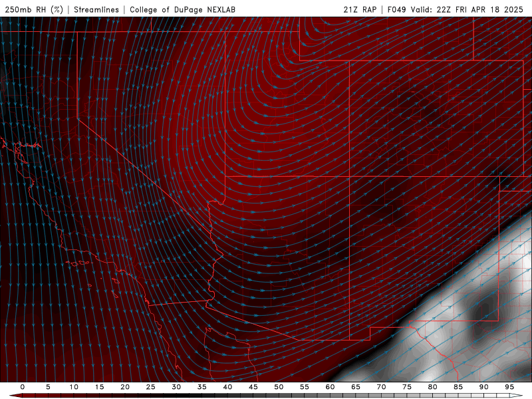532x399 pixels.
Task: Select the "55" label on color scale
Action: [305, 387]
